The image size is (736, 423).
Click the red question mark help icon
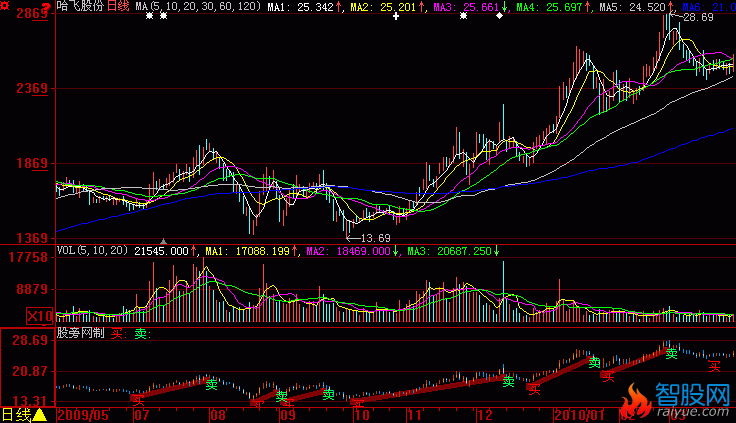coord(46,7)
